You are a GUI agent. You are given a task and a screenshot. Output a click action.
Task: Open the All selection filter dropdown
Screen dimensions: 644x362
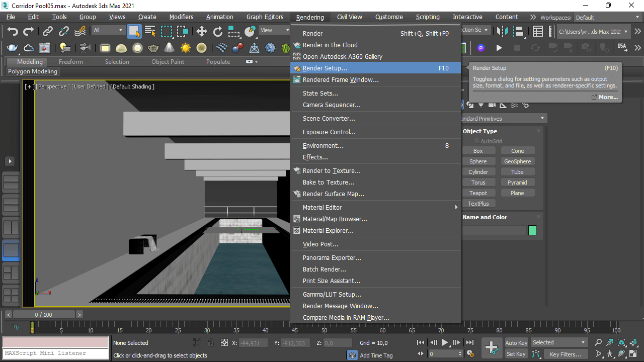[108, 30]
